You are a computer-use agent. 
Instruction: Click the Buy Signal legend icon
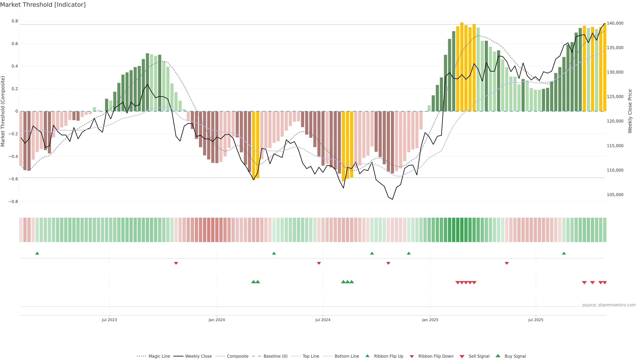point(498,356)
